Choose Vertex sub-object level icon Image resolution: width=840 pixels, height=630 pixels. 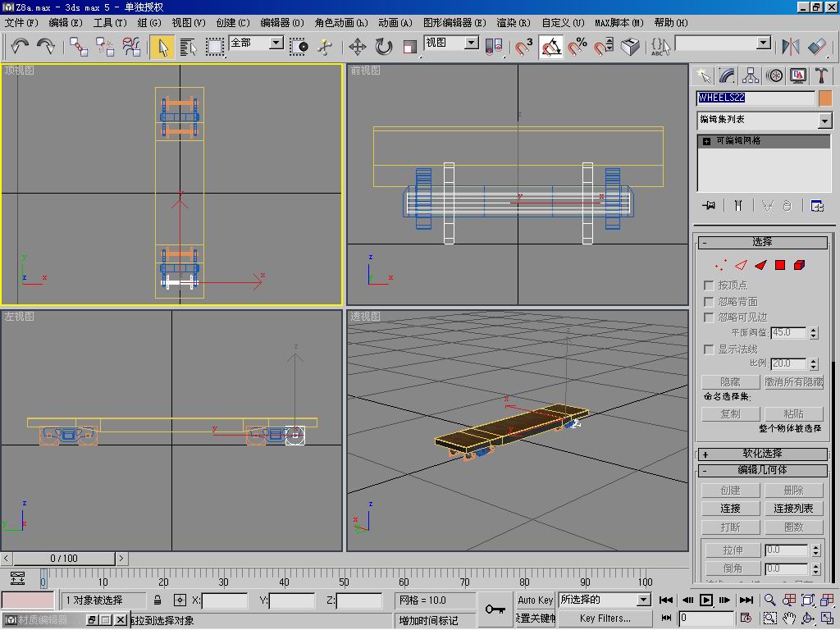[x=720, y=265]
